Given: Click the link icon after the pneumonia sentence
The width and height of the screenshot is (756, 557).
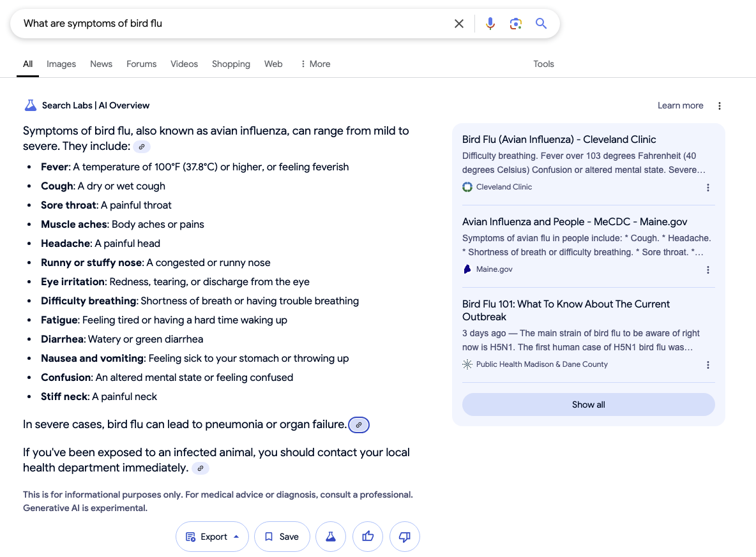Looking at the screenshot, I should (358, 424).
